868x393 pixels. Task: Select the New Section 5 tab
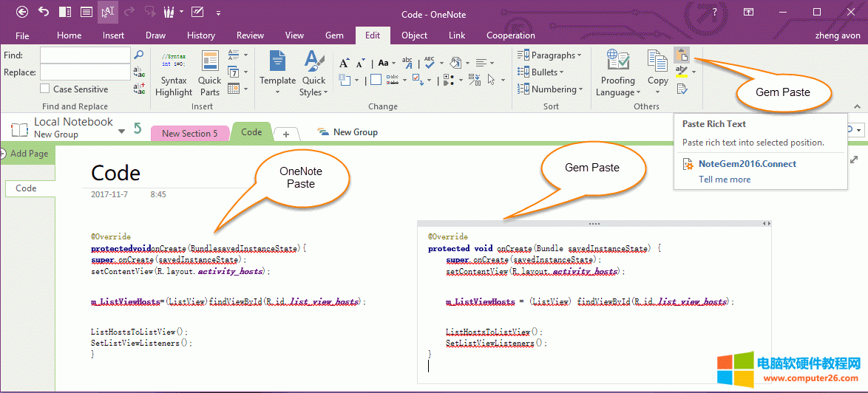[189, 133]
